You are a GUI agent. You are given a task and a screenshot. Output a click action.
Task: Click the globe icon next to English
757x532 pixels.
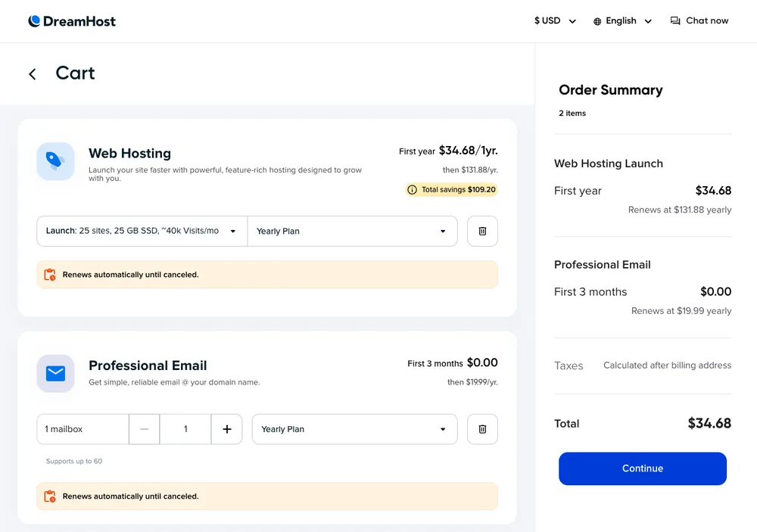(597, 21)
